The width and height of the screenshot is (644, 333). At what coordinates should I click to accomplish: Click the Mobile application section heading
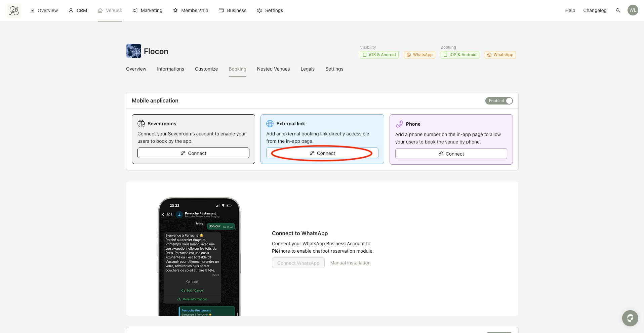[x=155, y=100]
